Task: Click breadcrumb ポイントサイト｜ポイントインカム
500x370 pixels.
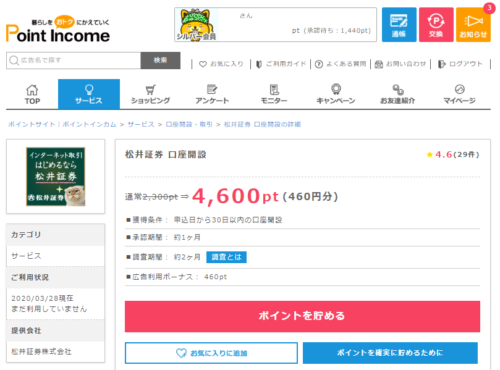Action: tap(62, 124)
